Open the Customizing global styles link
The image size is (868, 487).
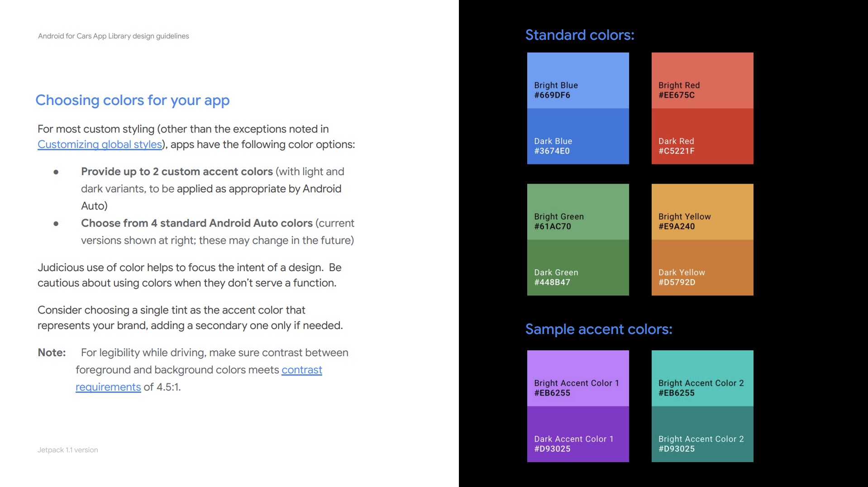click(100, 144)
